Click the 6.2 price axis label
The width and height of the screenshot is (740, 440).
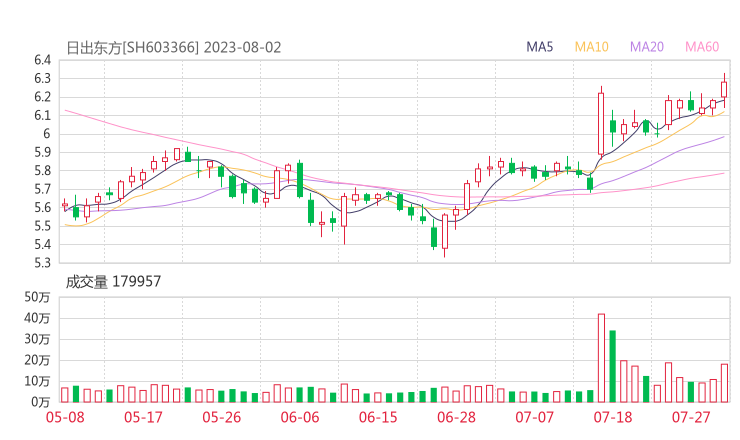(x=42, y=97)
